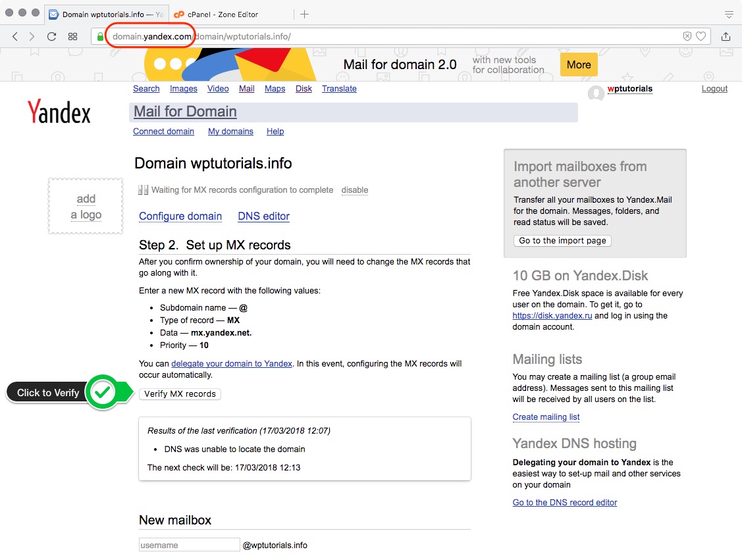
Task: Click the cPanel tab favicon
Action: pyautogui.click(x=179, y=14)
